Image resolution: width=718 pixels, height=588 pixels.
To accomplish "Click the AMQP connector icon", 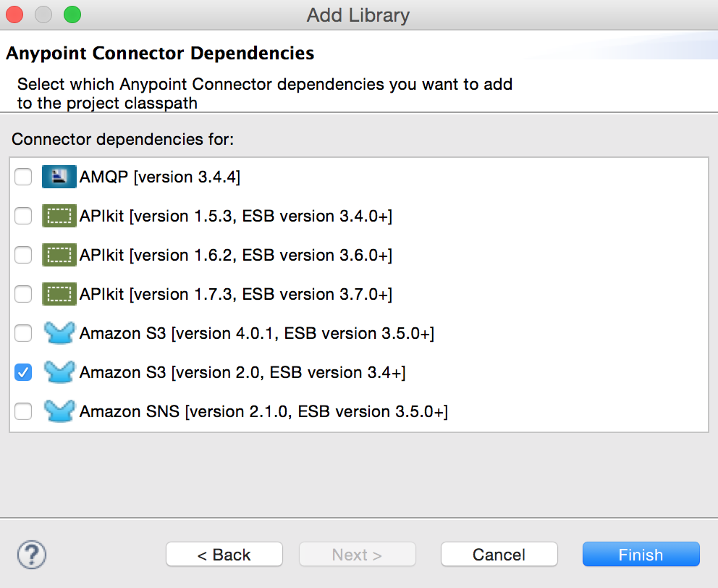I will click(59, 176).
